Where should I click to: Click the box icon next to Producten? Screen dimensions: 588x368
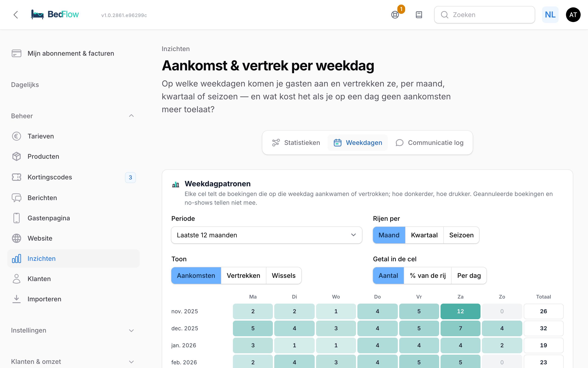pyautogui.click(x=17, y=156)
